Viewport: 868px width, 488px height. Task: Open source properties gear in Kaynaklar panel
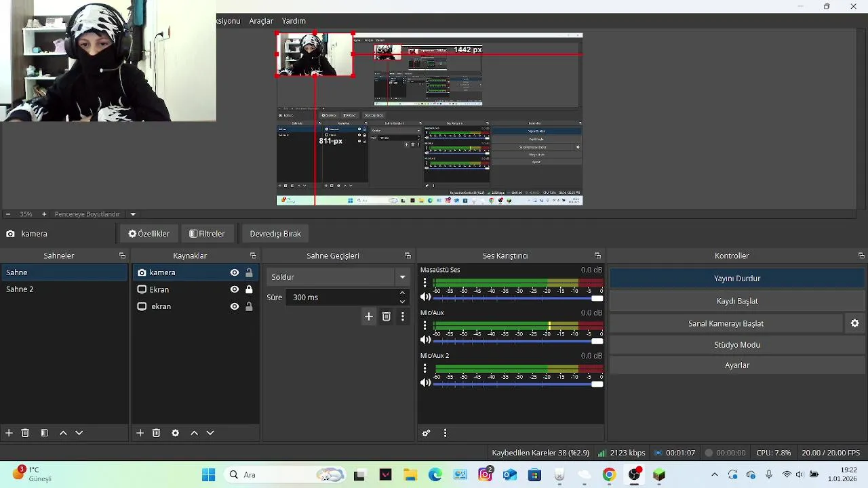pos(175,432)
